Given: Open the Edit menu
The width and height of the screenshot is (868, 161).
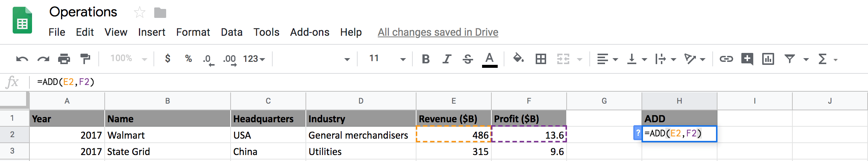Looking at the screenshot, I should pyautogui.click(x=85, y=32).
